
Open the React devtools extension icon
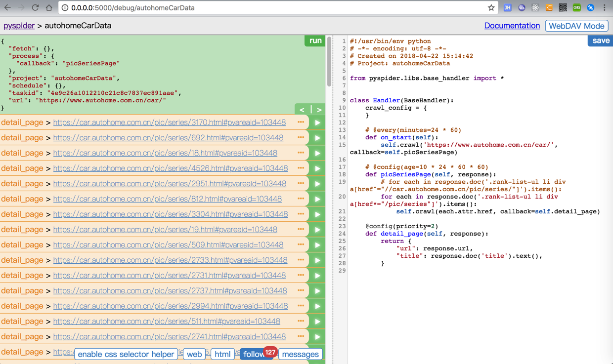tap(535, 8)
